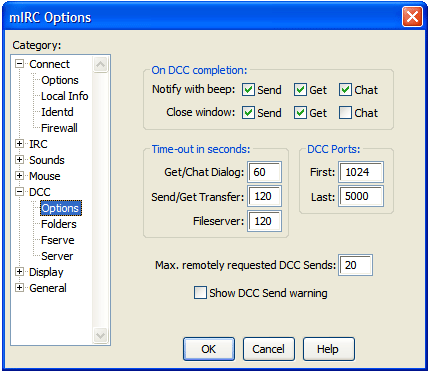Viewport: 428px width, 371px height.
Task: Open the Fserve settings page
Action: tap(58, 240)
